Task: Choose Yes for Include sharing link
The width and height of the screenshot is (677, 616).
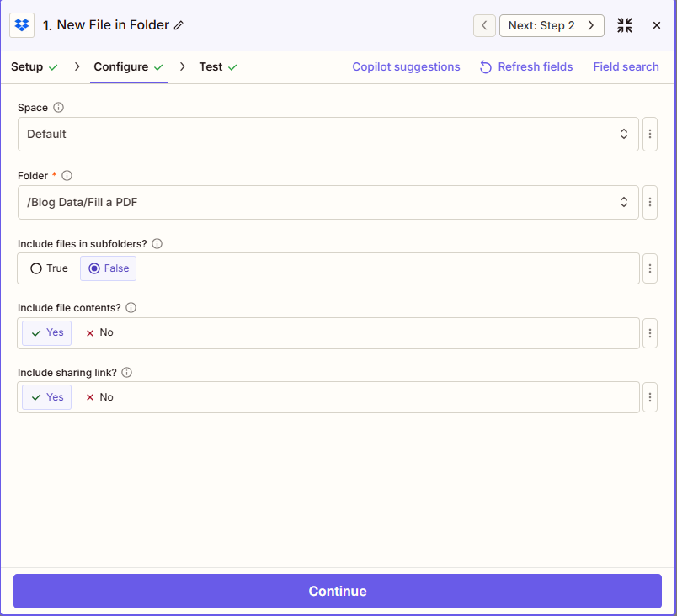Action: 47,397
